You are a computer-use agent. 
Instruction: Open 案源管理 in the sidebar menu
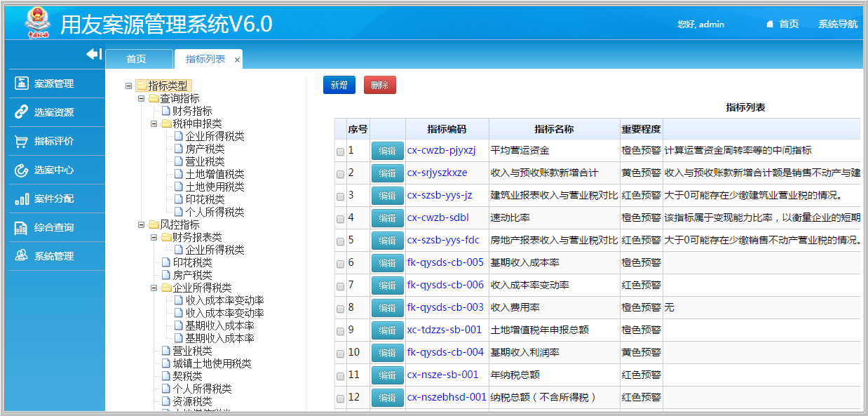56,83
